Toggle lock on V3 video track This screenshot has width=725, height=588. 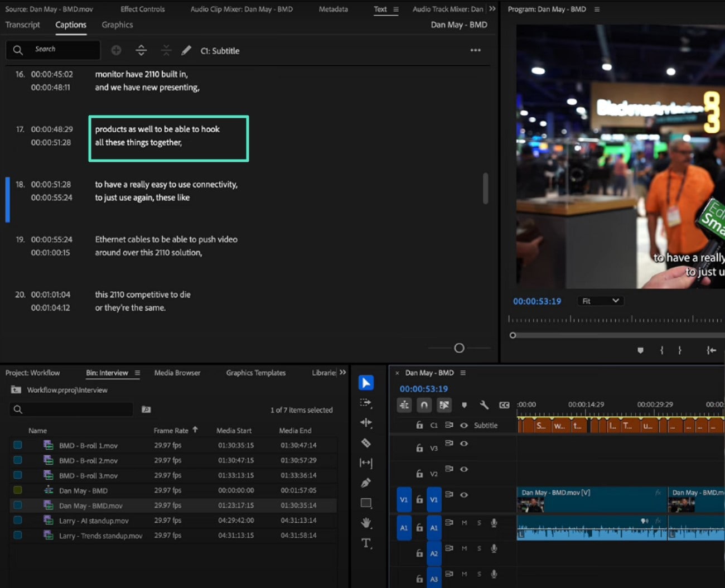tap(419, 447)
